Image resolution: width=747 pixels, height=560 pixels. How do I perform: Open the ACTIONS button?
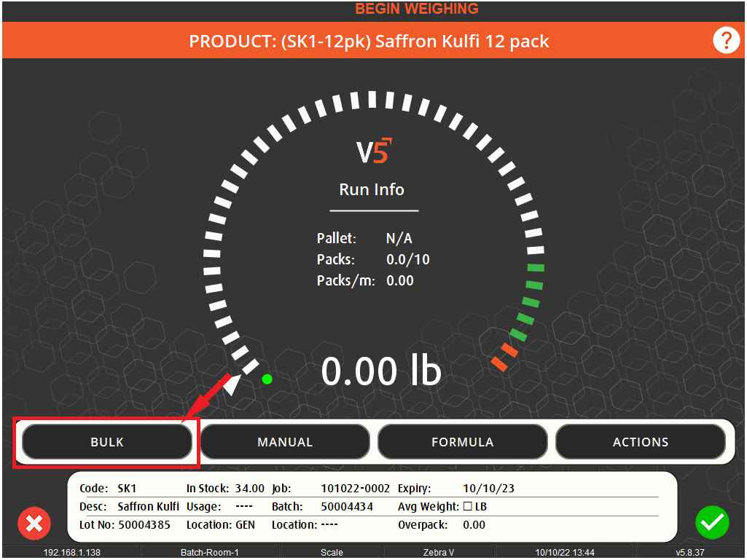click(641, 442)
